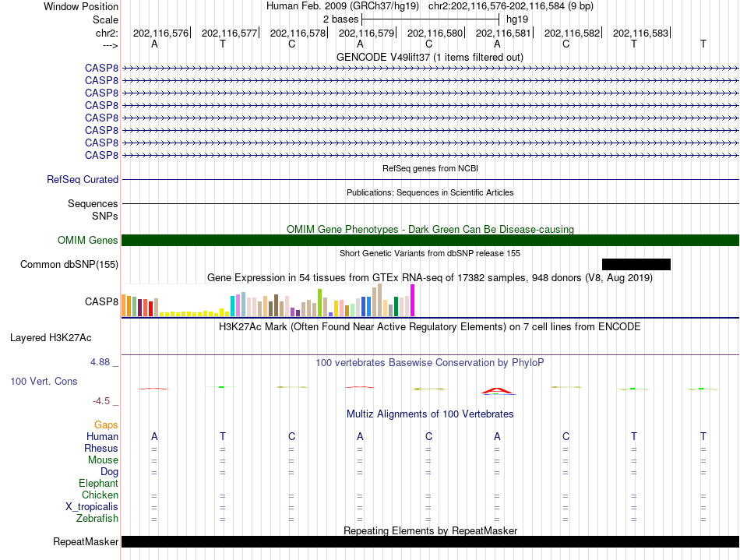Viewport: 740px width, 560px height.
Task: Select the Dog alignment row label
Action: click(110, 471)
